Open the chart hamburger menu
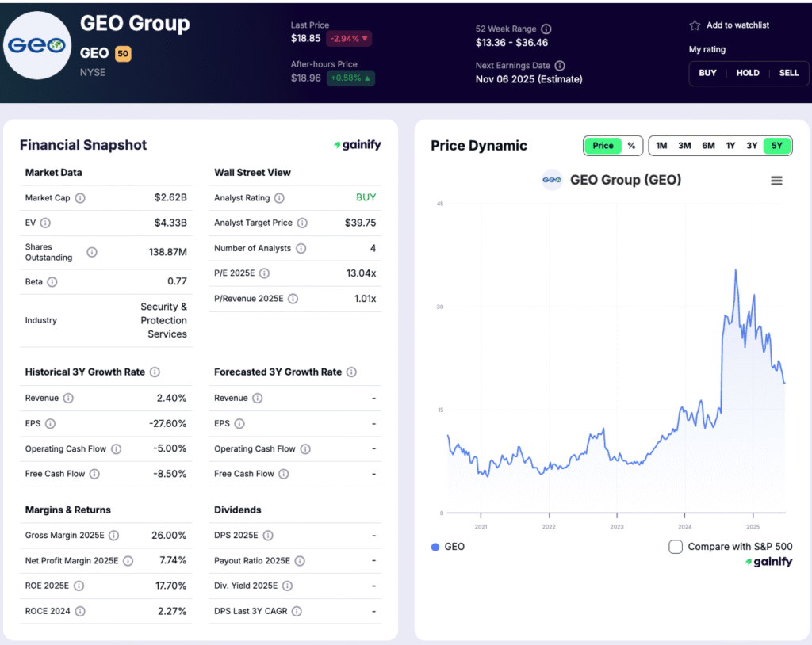The image size is (812, 645). click(x=776, y=181)
